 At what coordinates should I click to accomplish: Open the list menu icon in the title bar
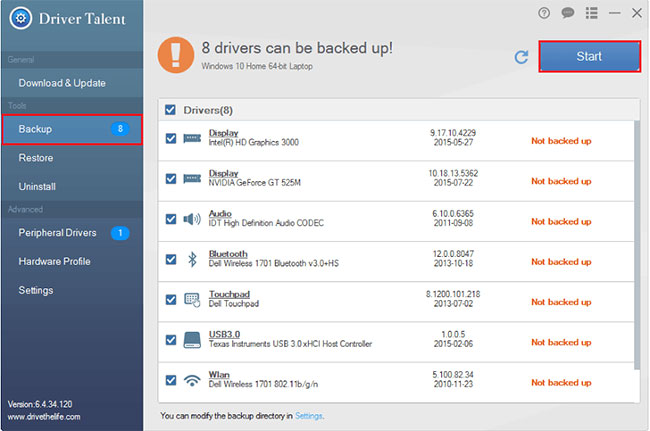[592, 13]
